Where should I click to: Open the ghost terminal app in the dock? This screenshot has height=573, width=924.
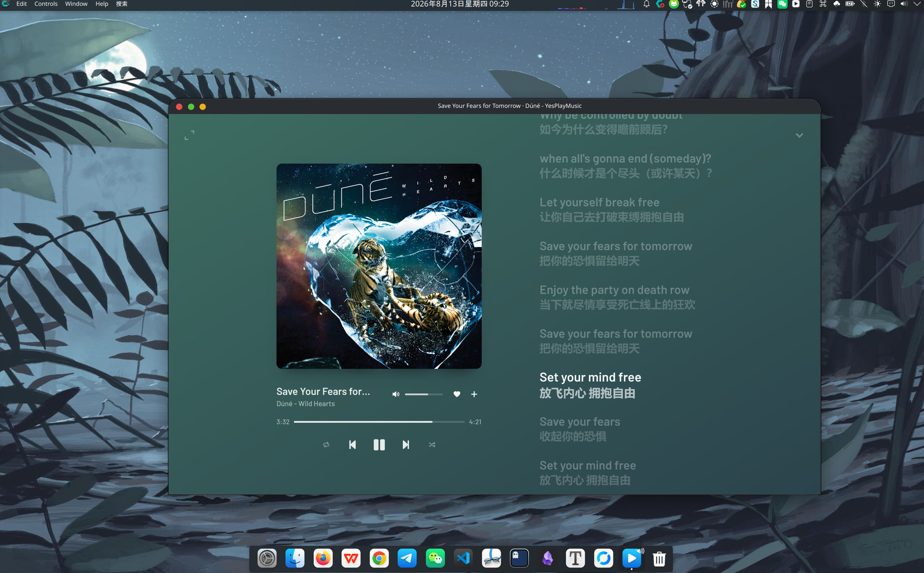pos(519,558)
